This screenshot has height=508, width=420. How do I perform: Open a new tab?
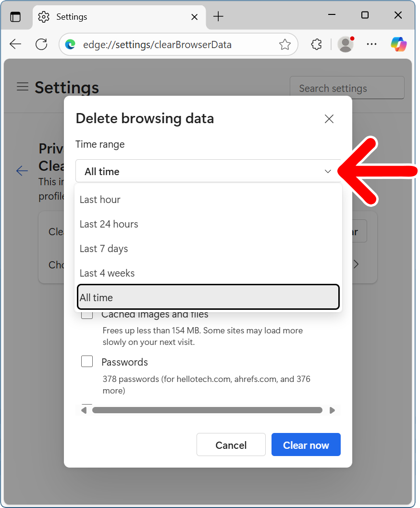click(x=218, y=17)
